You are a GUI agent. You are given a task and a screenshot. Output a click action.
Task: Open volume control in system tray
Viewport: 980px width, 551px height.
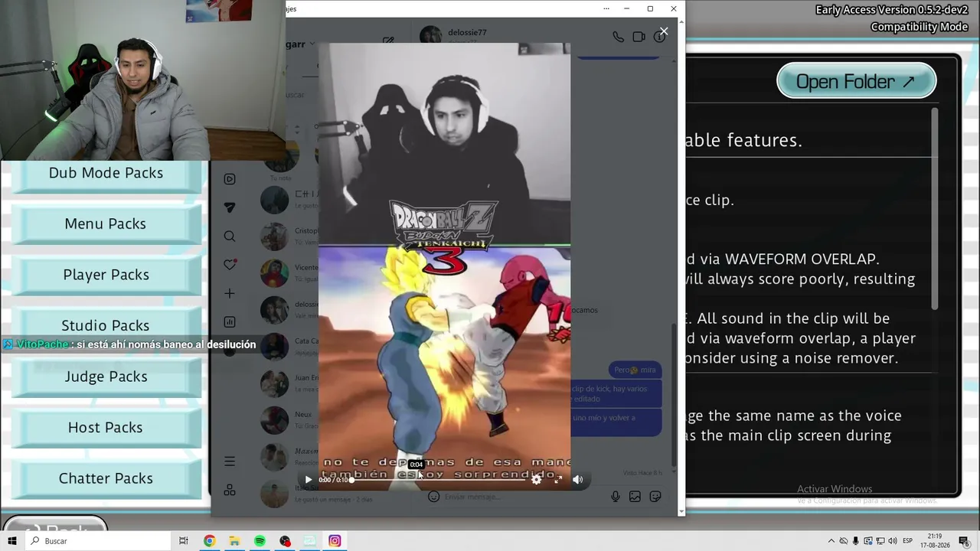(x=893, y=541)
